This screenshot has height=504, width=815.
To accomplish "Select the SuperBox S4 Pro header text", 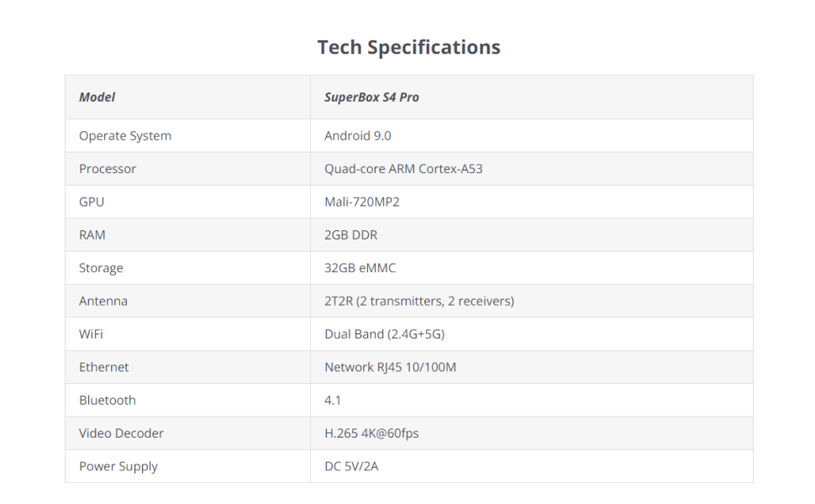I will (x=371, y=97).
